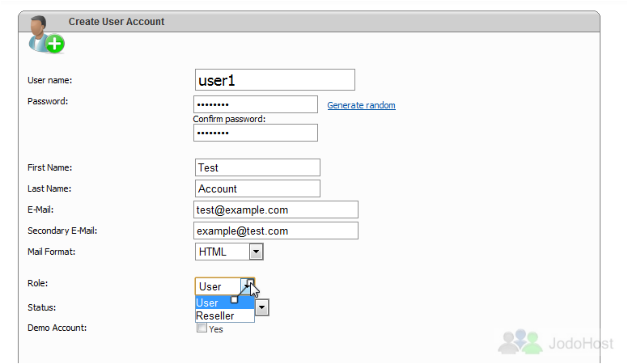628x364 pixels.
Task: Focus the Password input field
Action: (x=256, y=104)
